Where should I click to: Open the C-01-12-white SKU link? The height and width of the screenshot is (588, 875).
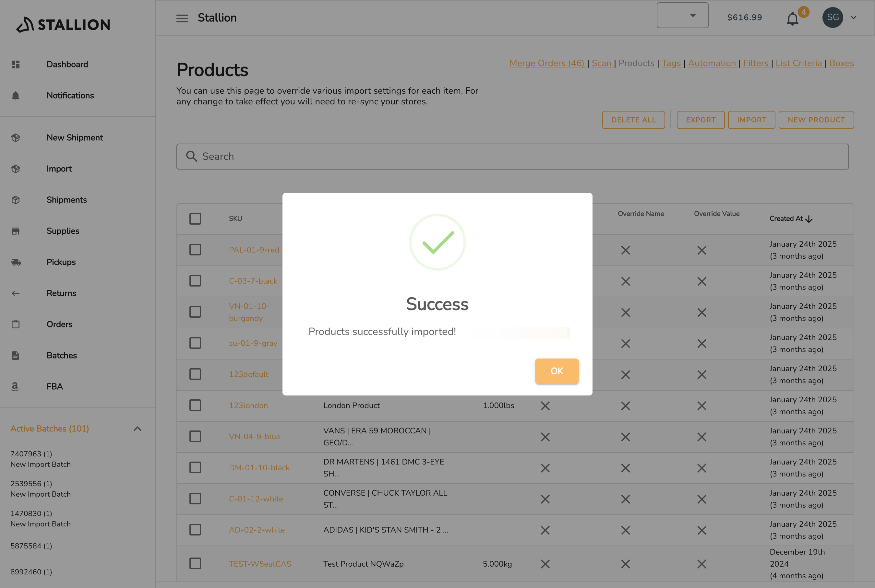(256, 499)
